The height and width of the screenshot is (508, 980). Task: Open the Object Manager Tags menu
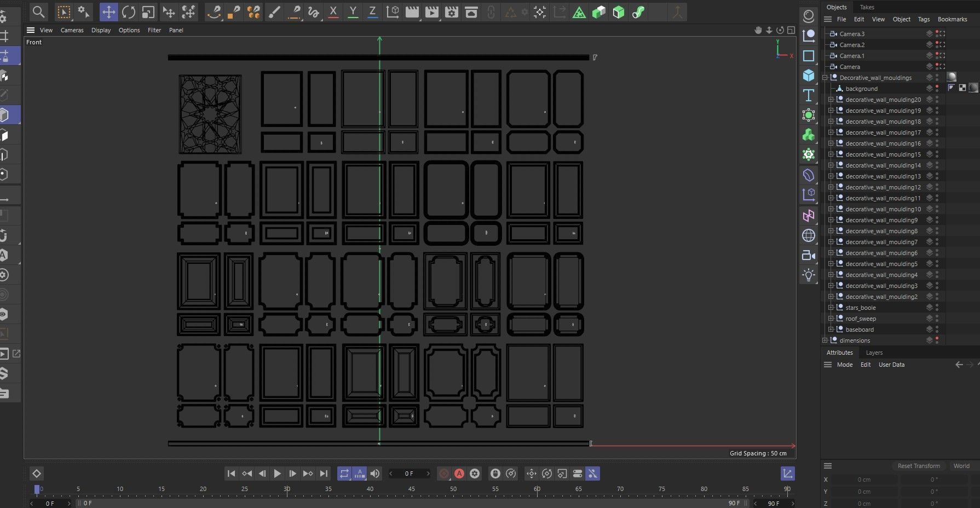point(924,19)
